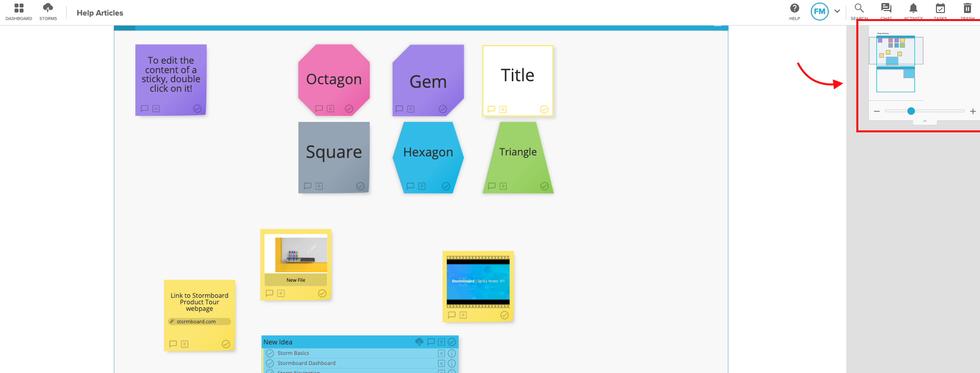The width and height of the screenshot is (980, 373).
Task: Open comments on the video sticky
Action: click(x=452, y=315)
